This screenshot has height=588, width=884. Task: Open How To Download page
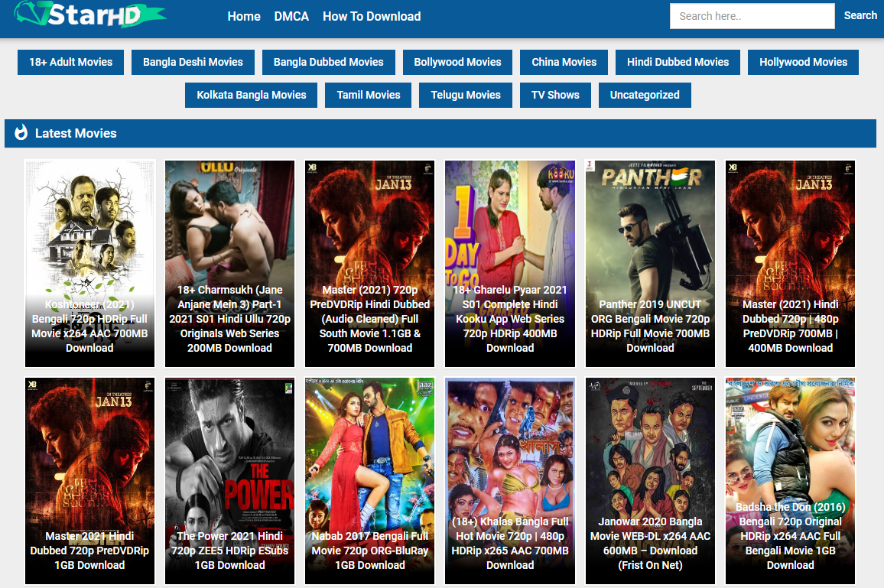pyautogui.click(x=372, y=16)
